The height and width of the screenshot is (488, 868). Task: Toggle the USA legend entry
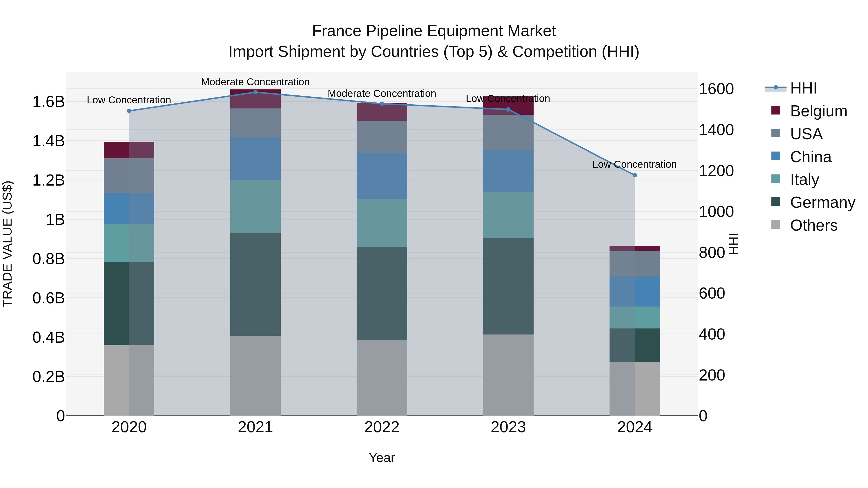797,134
